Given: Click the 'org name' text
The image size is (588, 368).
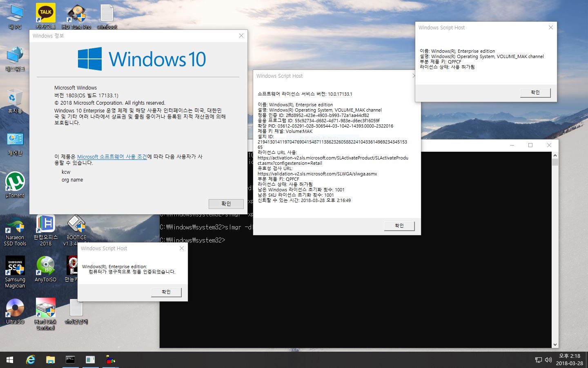Looking at the screenshot, I should (x=72, y=180).
